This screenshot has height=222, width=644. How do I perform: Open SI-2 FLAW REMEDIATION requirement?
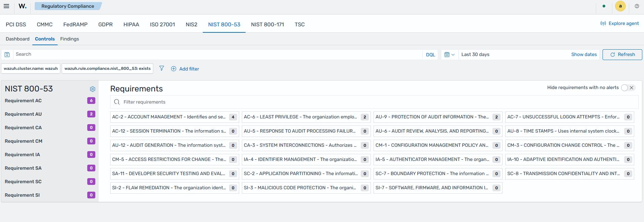click(174, 188)
